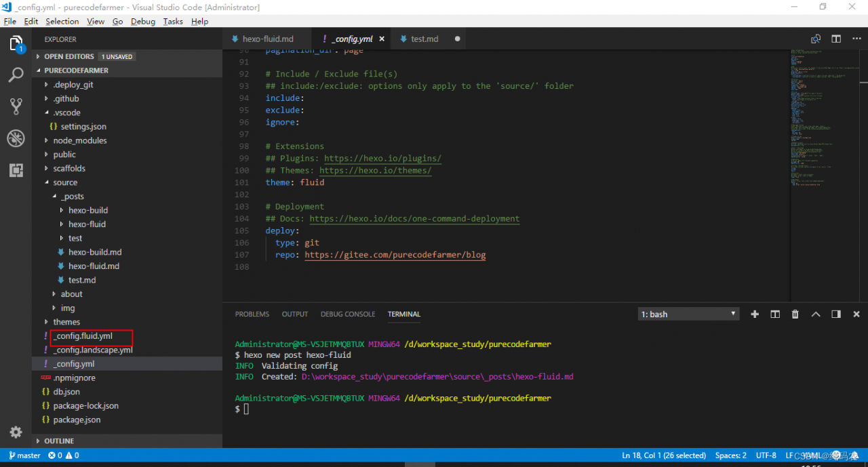Screen dimensions: 868x467
Task: Expand the .deploy_git folder
Action: 73,85
